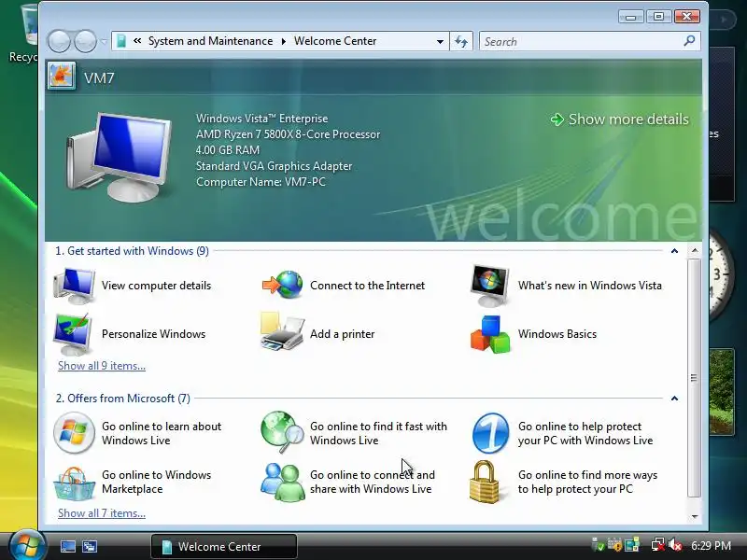Click the refresh button beside the address bar

tap(461, 41)
